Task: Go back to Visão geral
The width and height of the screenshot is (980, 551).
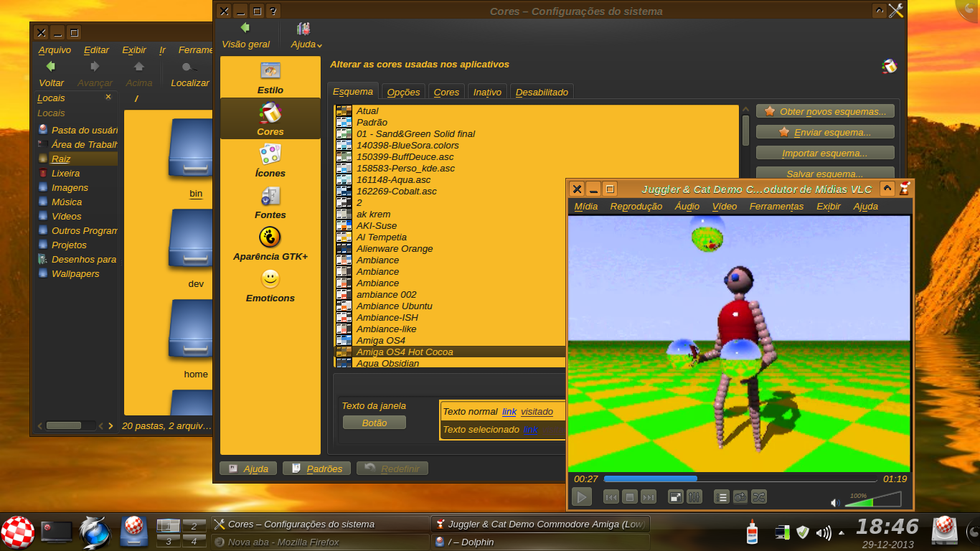Action: pyautogui.click(x=246, y=35)
